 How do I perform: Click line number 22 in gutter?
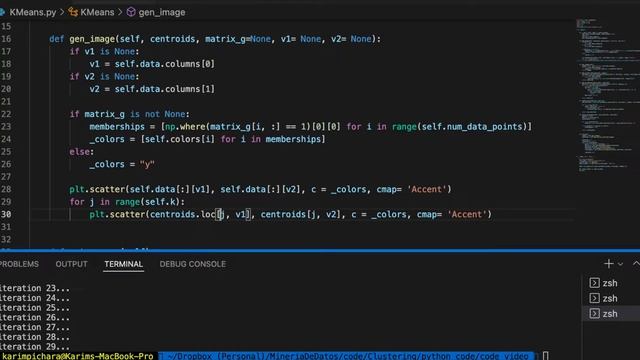(6, 114)
